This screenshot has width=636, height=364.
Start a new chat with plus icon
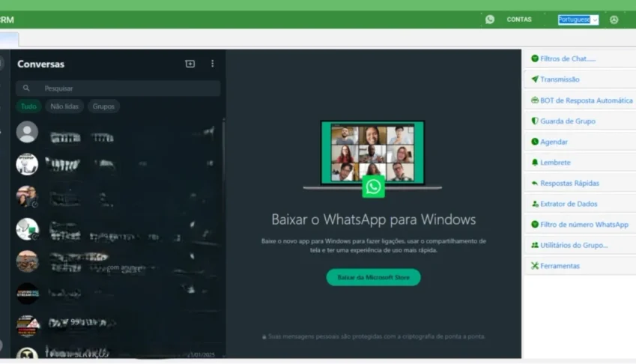pyautogui.click(x=190, y=64)
